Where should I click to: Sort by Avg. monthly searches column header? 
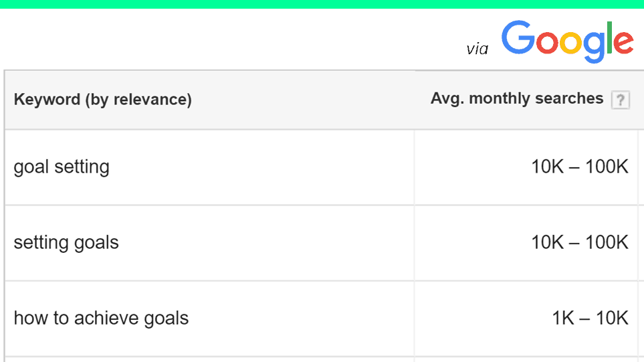point(517,98)
